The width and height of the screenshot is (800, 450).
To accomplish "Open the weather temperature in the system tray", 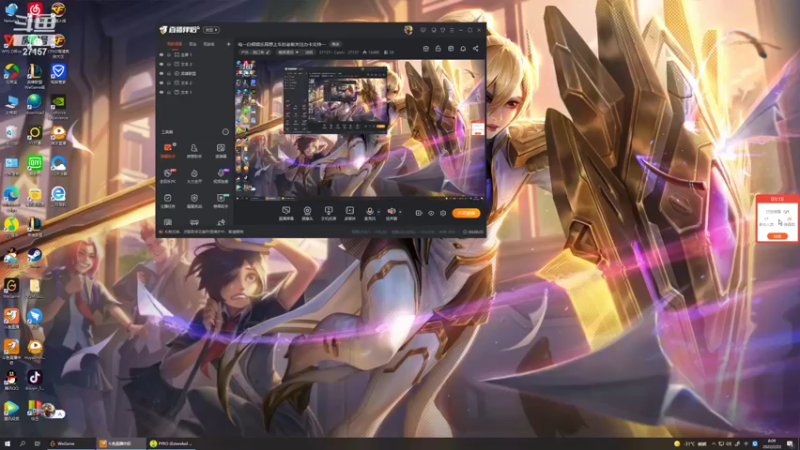I will [690, 444].
